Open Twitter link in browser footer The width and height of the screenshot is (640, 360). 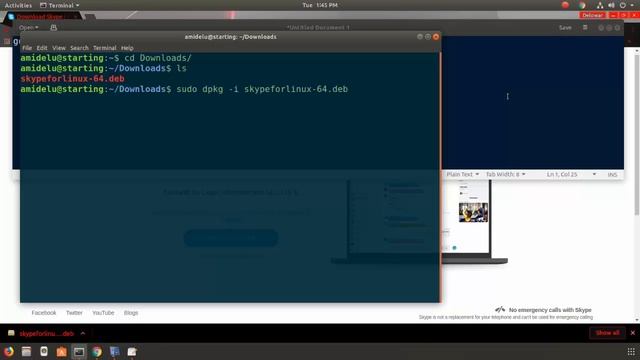point(74,313)
